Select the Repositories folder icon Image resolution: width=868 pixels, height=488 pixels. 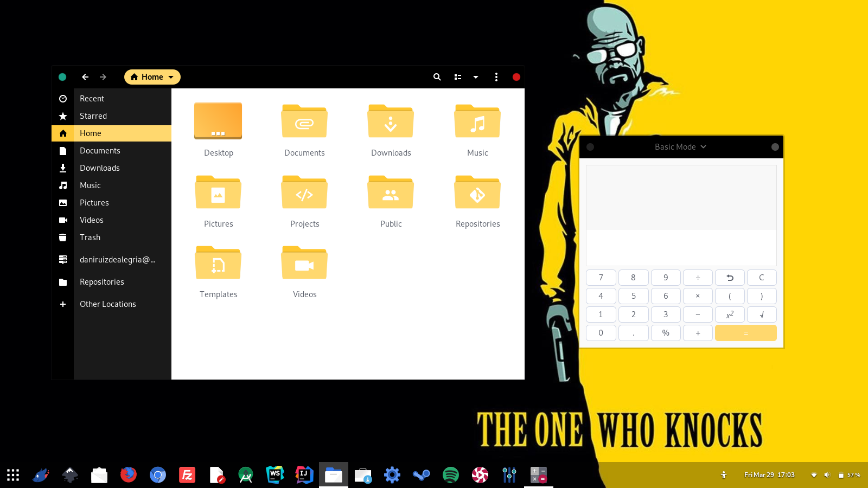(x=477, y=192)
